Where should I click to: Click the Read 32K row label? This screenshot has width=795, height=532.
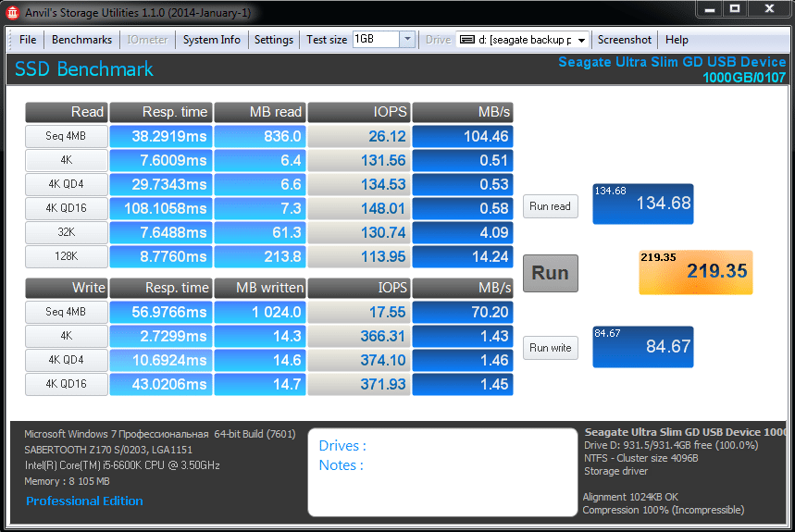tap(67, 232)
